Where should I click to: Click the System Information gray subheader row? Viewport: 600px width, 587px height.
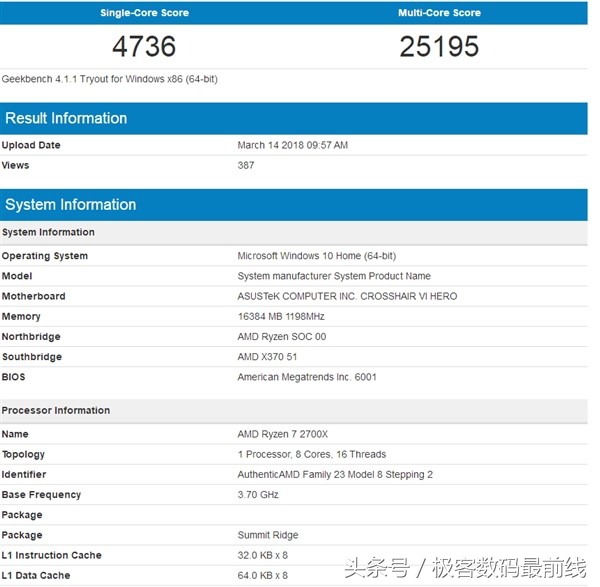coord(293,233)
